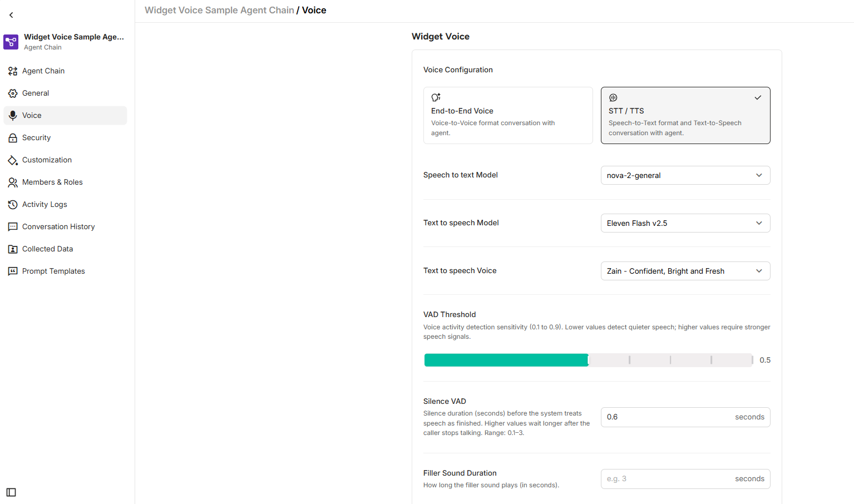854x504 pixels.
Task: Select the End-to-End Voice option
Action: (x=508, y=115)
